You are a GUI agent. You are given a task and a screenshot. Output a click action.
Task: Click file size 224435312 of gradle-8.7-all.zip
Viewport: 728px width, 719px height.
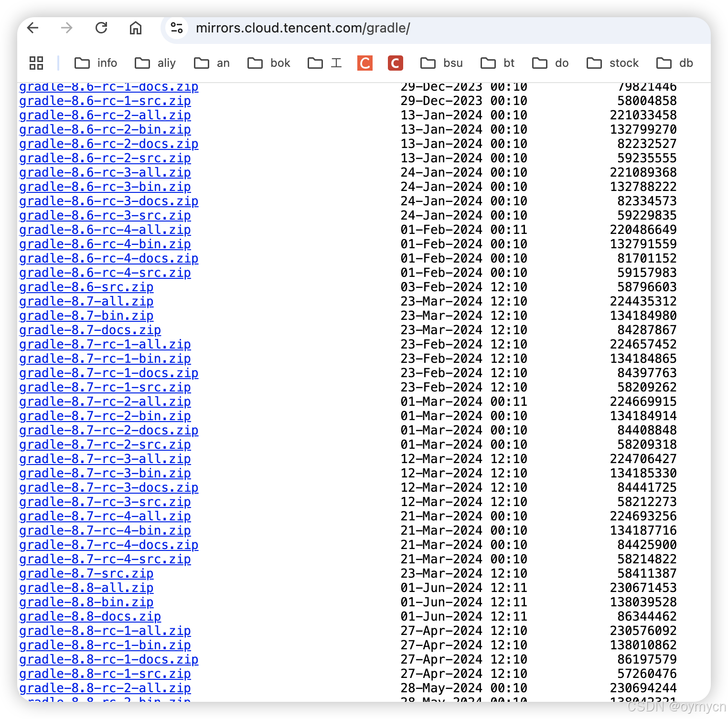click(643, 301)
